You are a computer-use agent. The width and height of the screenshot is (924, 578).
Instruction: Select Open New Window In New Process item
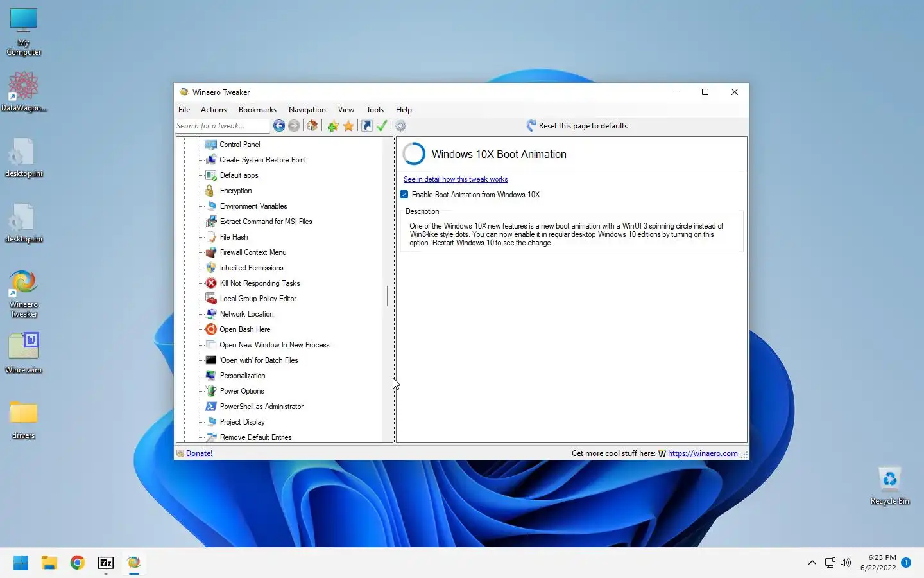(x=274, y=345)
